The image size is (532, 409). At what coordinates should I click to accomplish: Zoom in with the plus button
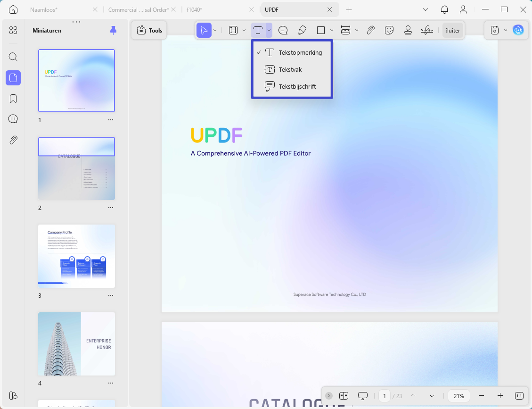coord(500,396)
